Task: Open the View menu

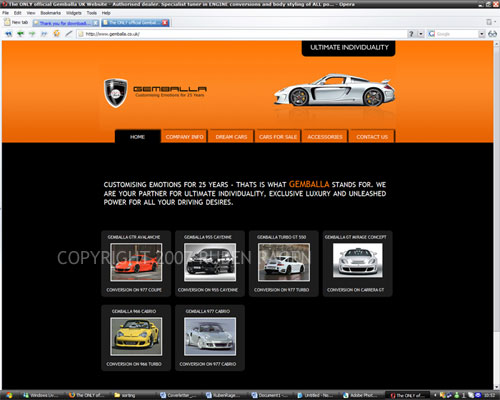Action: [31, 13]
